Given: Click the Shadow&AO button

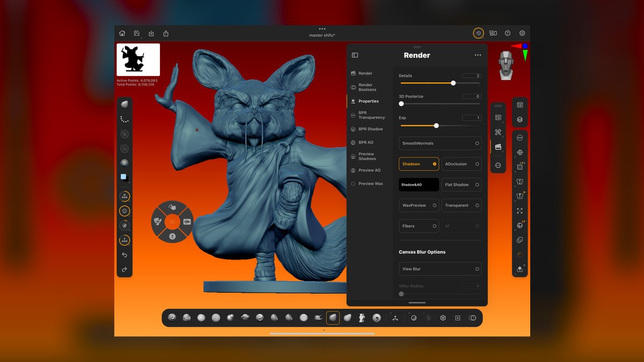Looking at the screenshot, I should pyautogui.click(x=419, y=184).
